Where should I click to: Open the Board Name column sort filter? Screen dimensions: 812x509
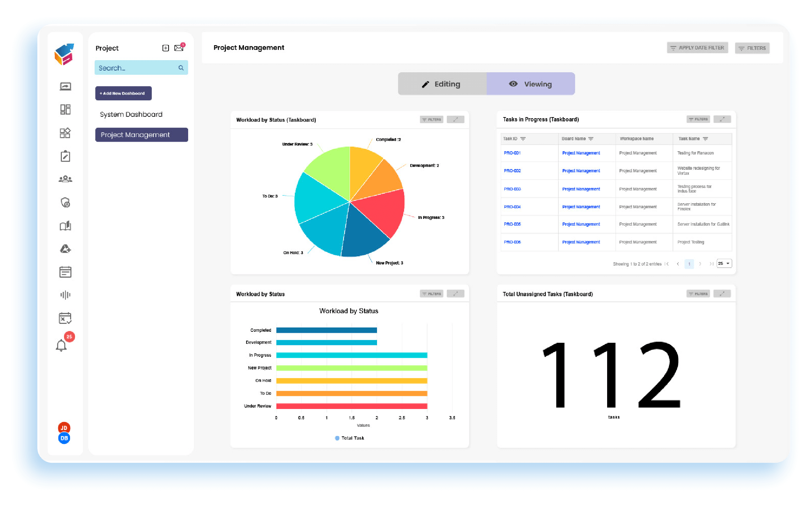[x=591, y=139]
